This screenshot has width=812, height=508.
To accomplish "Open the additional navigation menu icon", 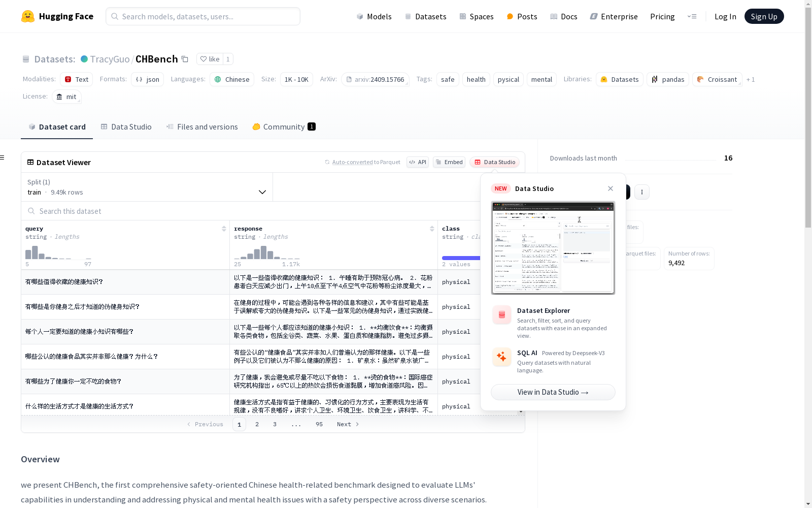I will [692, 16].
